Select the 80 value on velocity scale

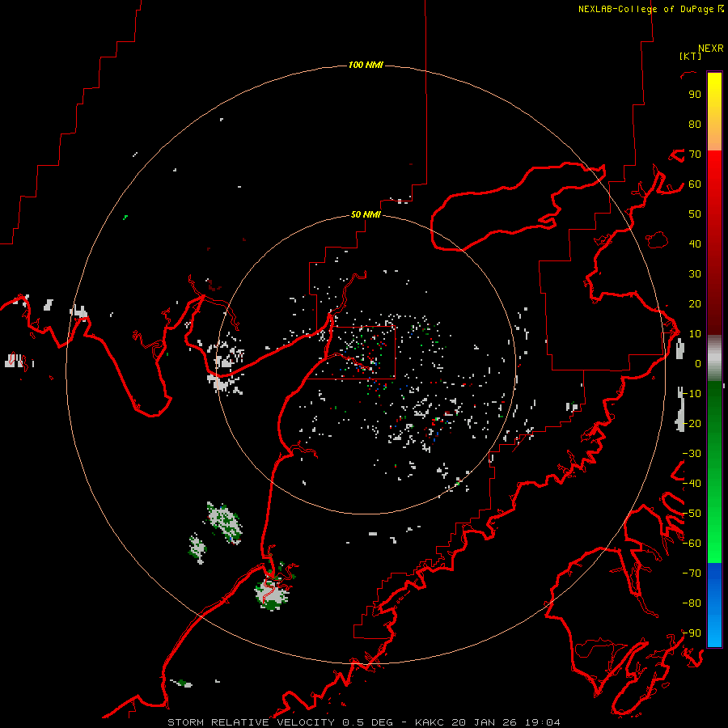coord(695,125)
